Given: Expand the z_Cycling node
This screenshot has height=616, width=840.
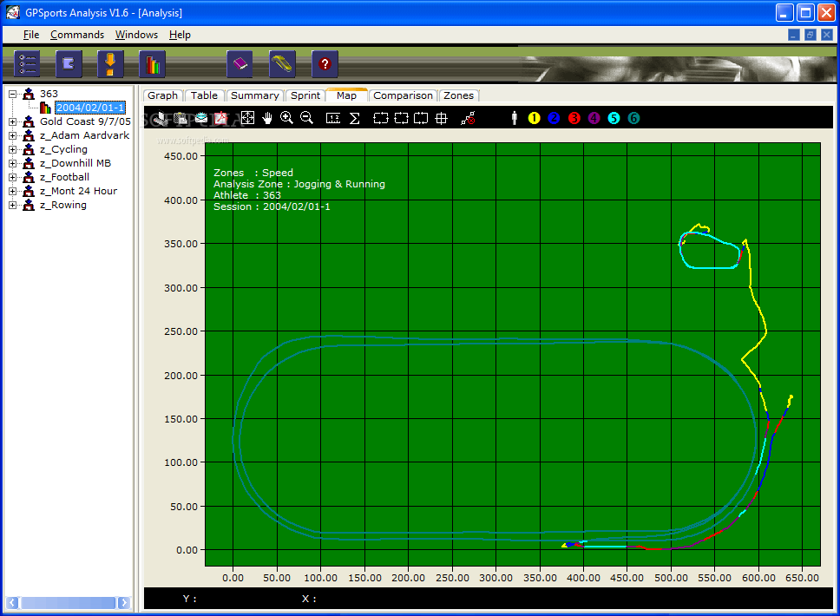Looking at the screenshot, I should coord(12,149).
